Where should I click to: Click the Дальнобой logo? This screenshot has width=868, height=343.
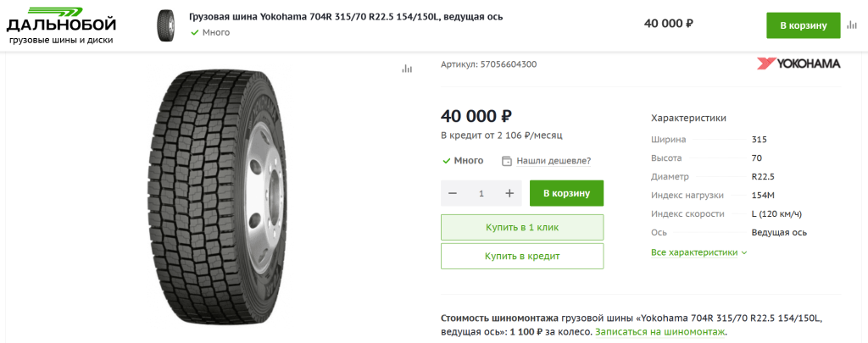pos(61,25)
